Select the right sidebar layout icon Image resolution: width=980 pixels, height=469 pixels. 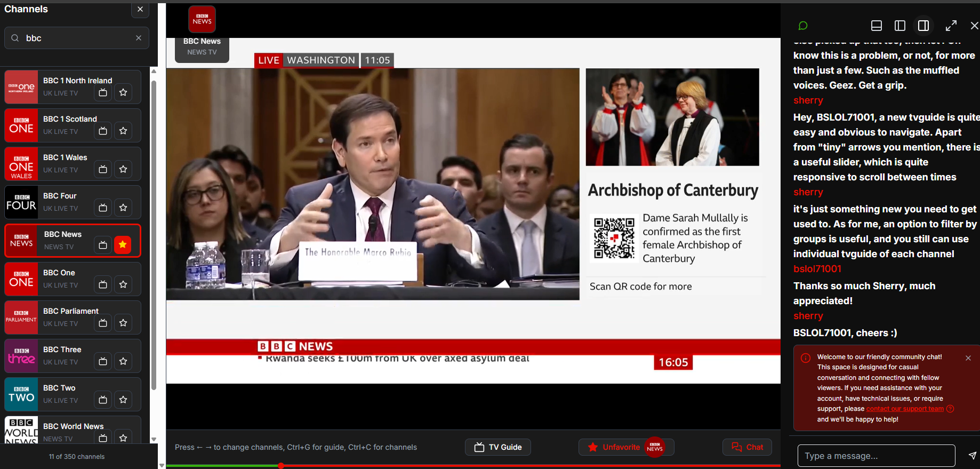(x=923, y=26)
